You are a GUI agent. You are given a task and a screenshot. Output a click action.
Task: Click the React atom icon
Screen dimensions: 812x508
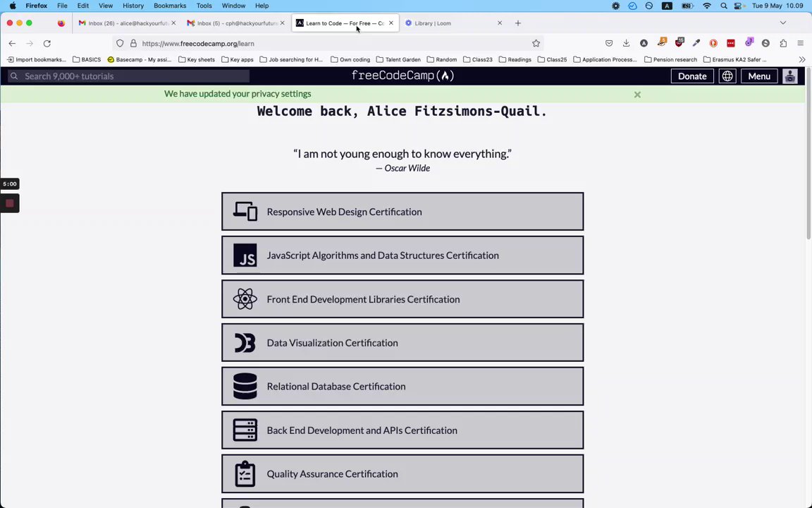coord(245,299)
